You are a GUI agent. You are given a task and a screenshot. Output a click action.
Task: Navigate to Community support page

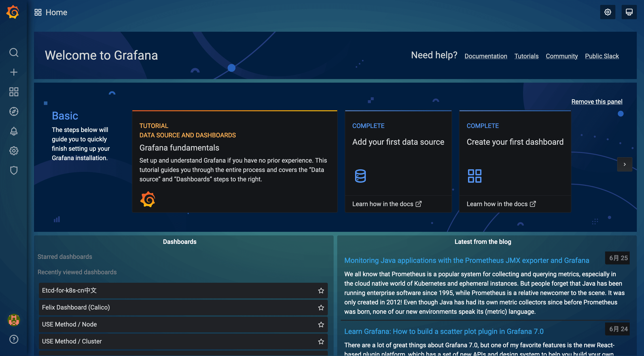click(561, 56)
